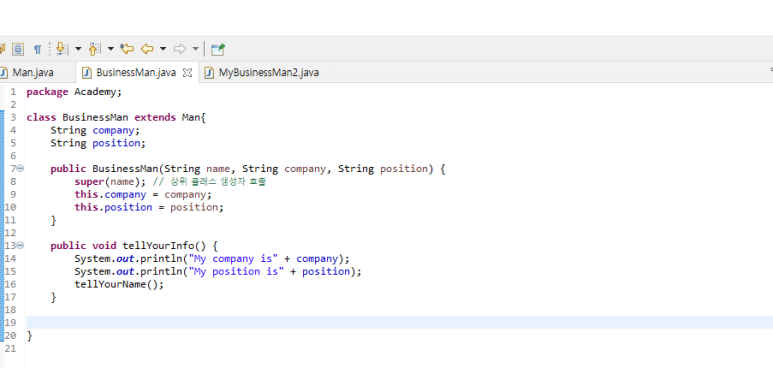Click 'package Academy;' on line 1
This screenshot has width=773, height=368.
pyautogui.click(x=74, y=92)
